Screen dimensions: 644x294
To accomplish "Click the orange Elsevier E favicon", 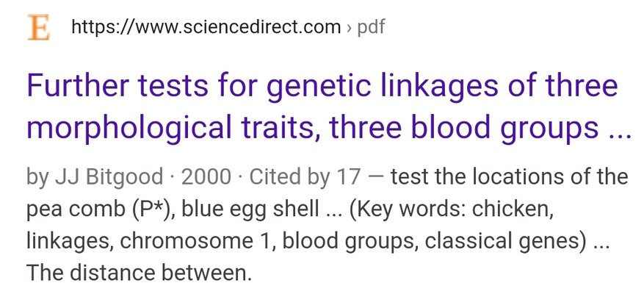I will [x=39, y=27].
